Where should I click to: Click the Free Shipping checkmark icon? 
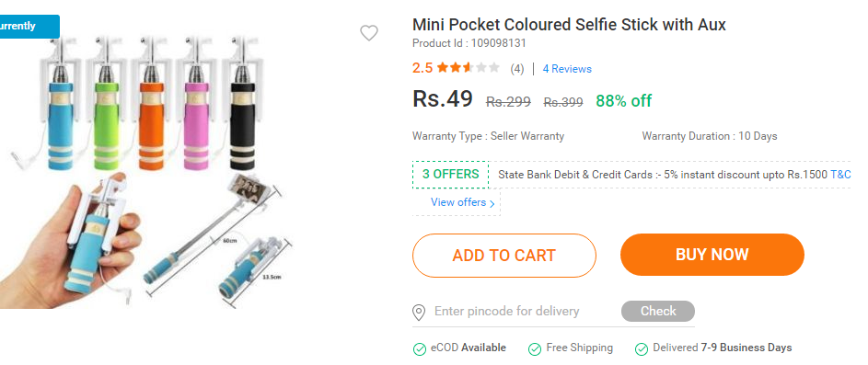click(x=534, y=349)
